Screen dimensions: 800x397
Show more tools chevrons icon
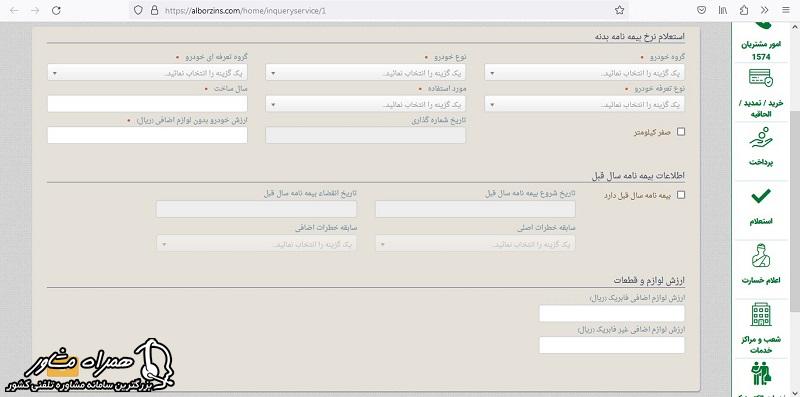[x=764, y=10]
